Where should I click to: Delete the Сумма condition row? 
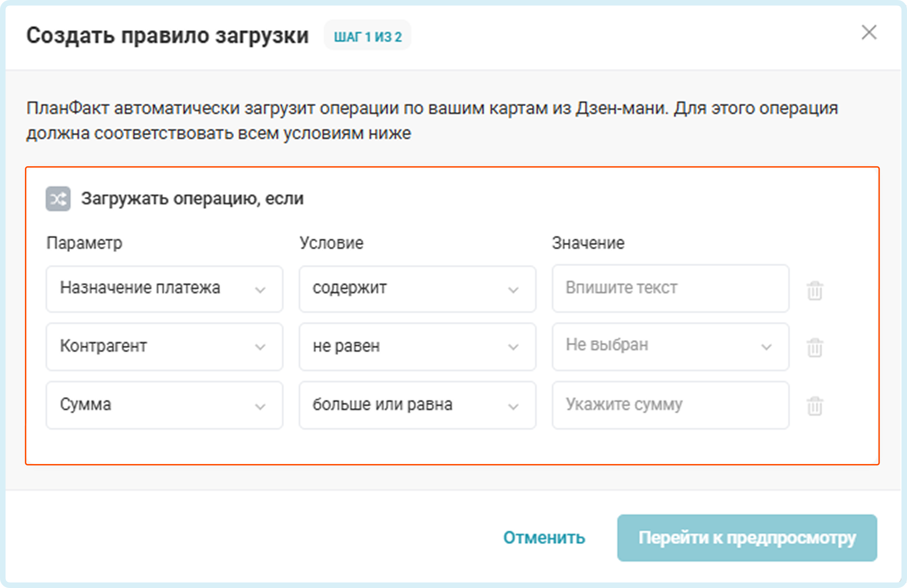[815, 406]
